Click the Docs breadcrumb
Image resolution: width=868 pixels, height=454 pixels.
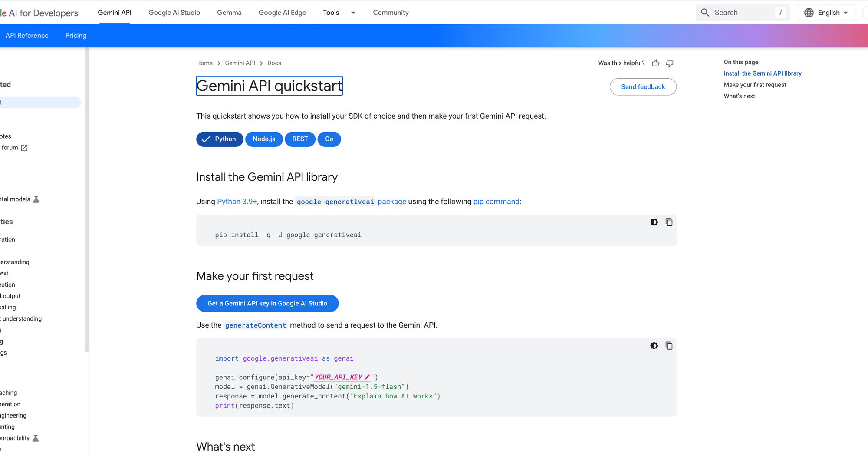(274, 63)
